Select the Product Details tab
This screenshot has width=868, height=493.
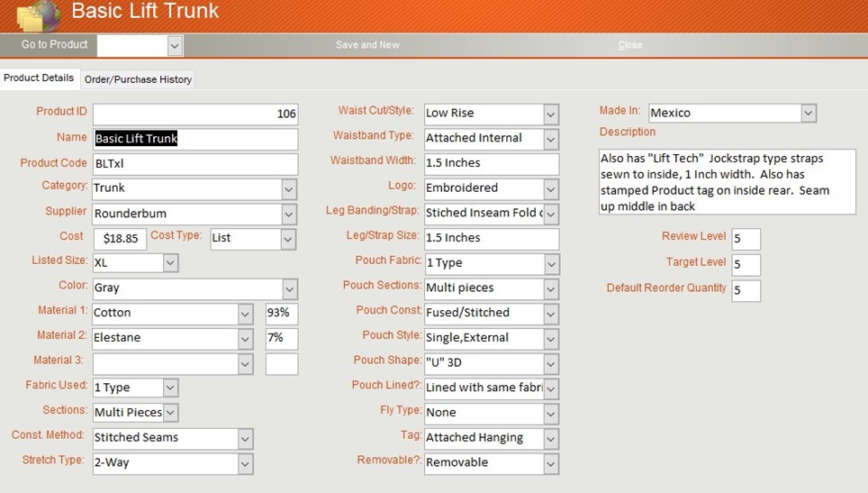click(39, 78)
